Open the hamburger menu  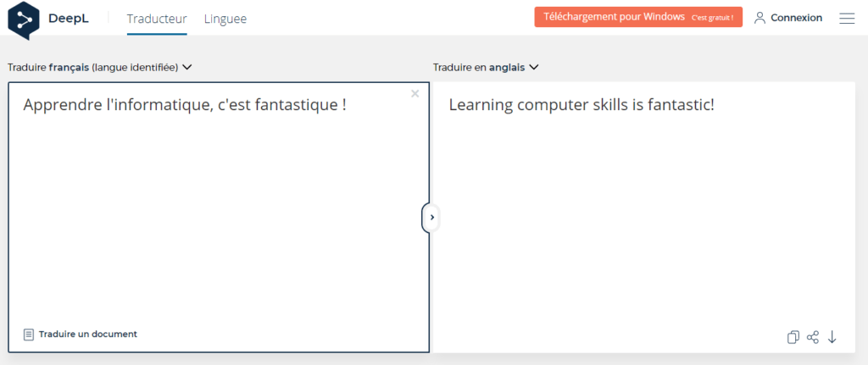847,18
